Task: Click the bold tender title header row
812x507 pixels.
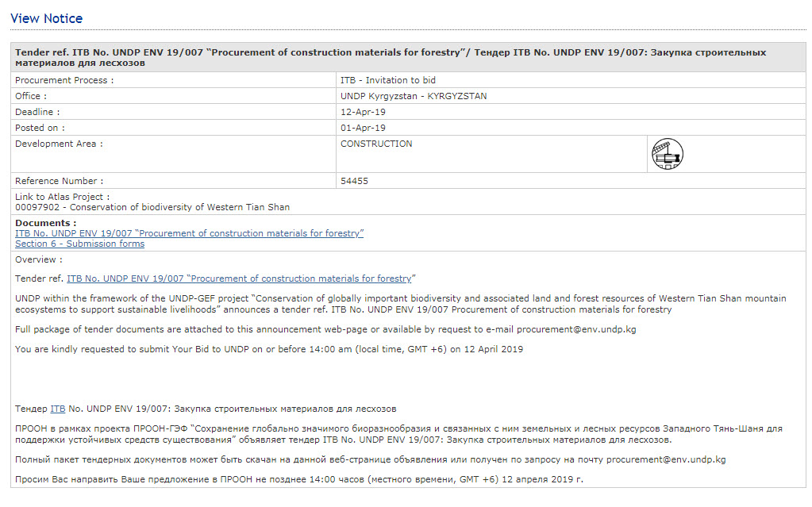Action: pyautogui.click(x=391, y=57)
